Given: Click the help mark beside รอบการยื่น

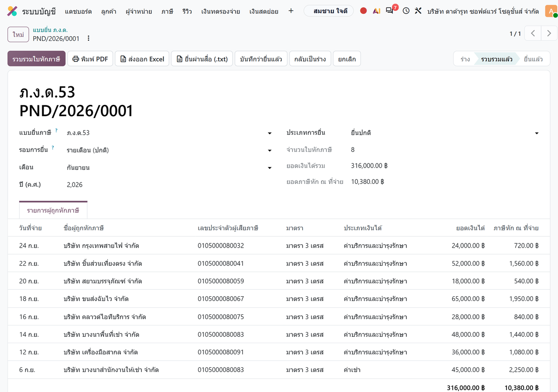Looking at the screenshot, I should pos(53,148).
